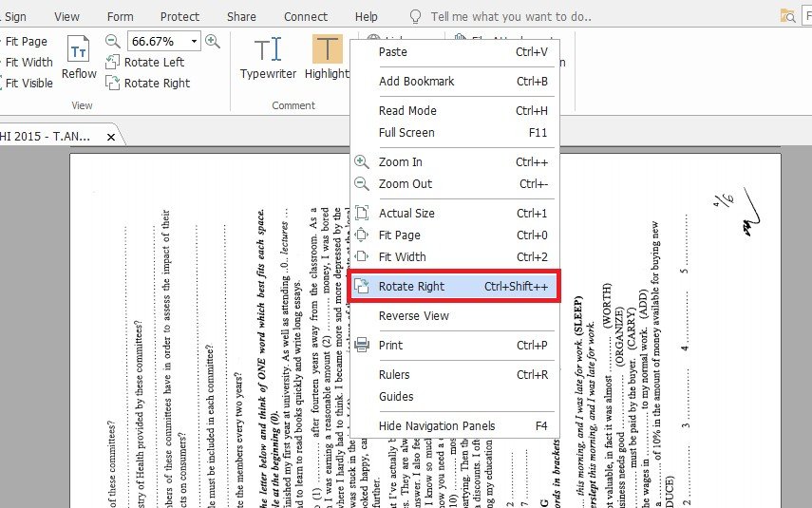Choose Zoom In from the context menu
Screen dimensions: 812x508
click(455, 162)
